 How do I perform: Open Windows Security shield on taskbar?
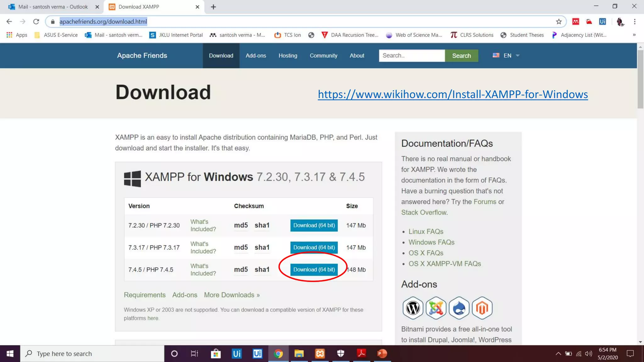341,354
